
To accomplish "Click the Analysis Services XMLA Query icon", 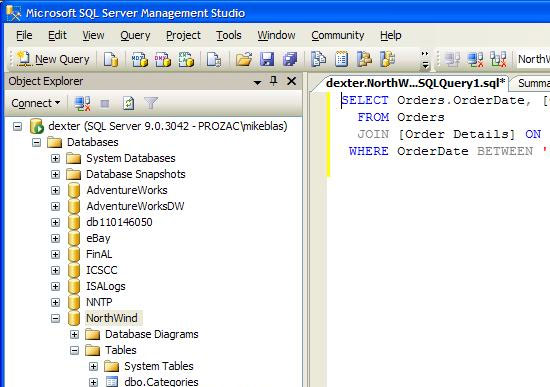I will coord(186,59).
